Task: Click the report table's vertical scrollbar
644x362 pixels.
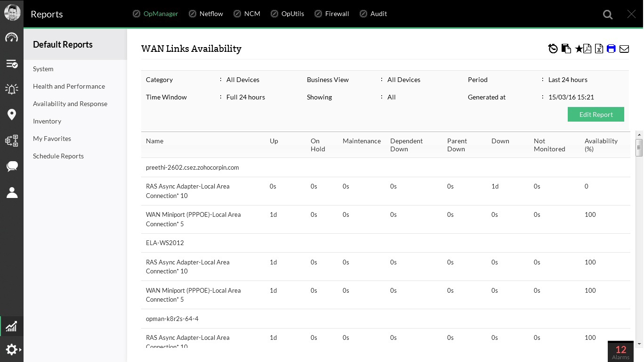Action: tap(639, 148)
